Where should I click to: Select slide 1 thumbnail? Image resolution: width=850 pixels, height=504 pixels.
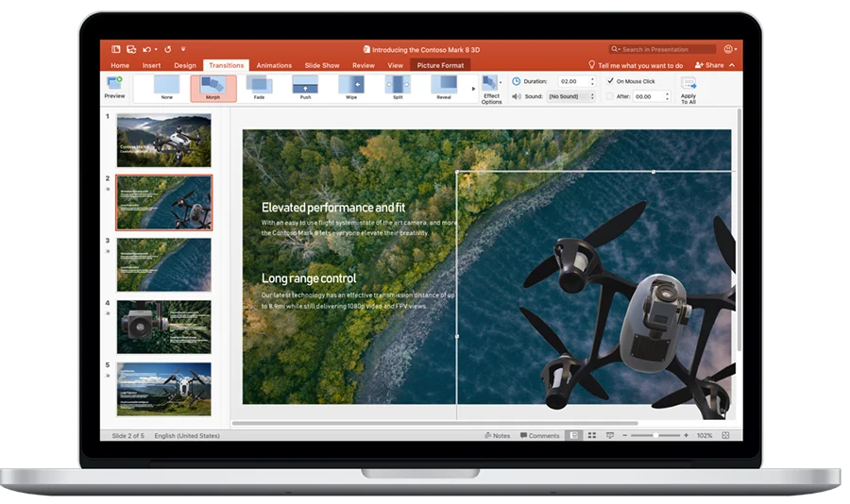tap(163, 140)
